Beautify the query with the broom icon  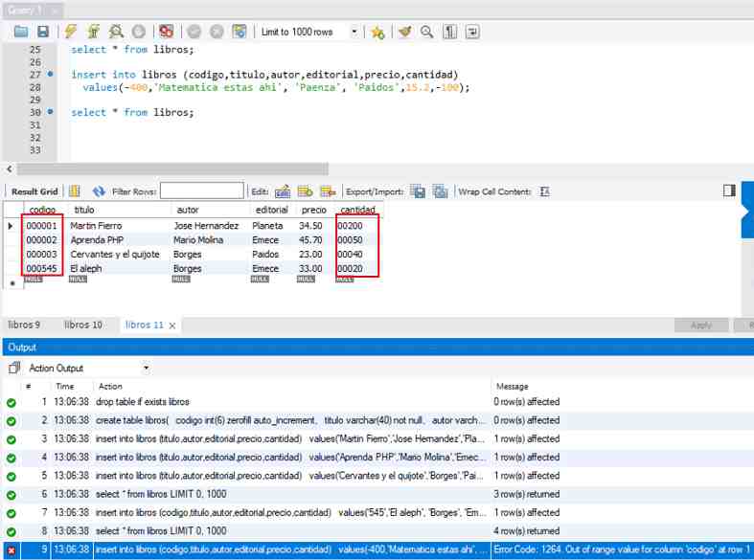pyautogui.click(x=405, y=32)
